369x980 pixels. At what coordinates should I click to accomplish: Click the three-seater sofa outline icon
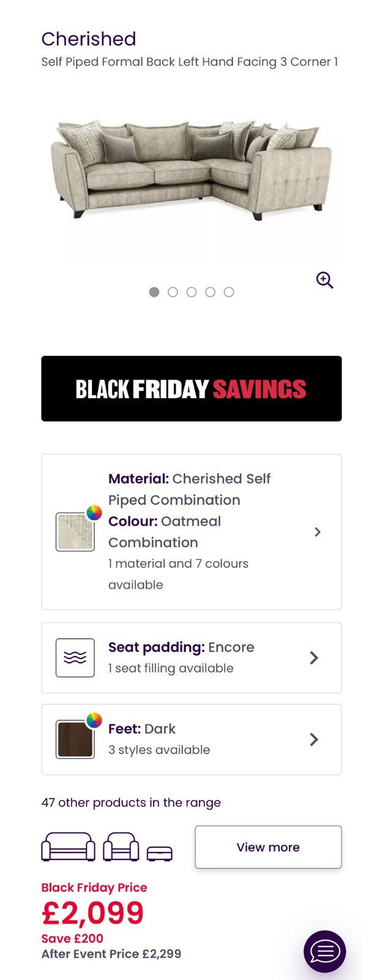68,847
